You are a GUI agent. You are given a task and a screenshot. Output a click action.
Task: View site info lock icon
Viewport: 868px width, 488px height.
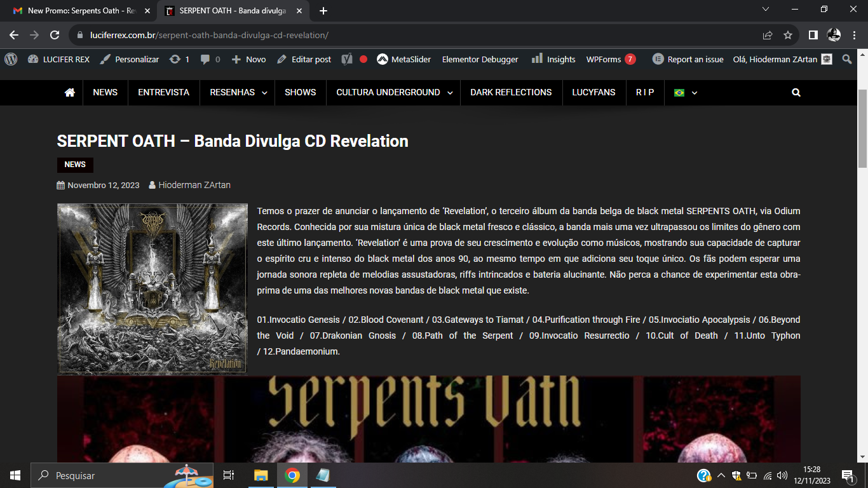coord(80,35)
